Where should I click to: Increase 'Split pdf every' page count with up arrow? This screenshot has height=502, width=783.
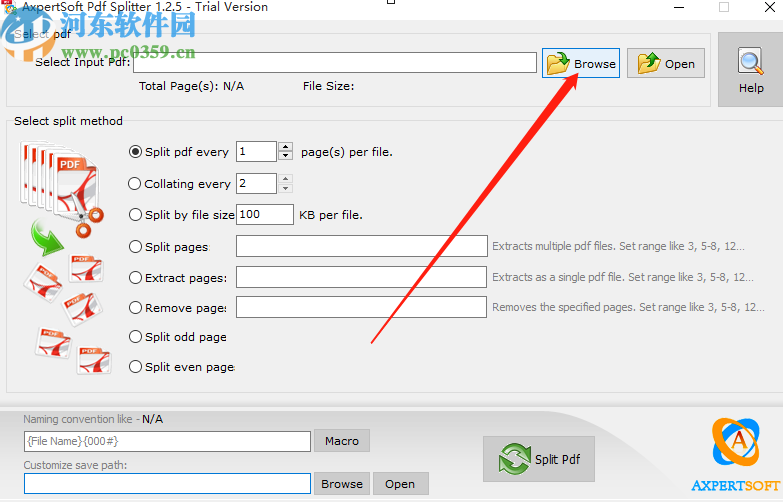pos(285,147)
